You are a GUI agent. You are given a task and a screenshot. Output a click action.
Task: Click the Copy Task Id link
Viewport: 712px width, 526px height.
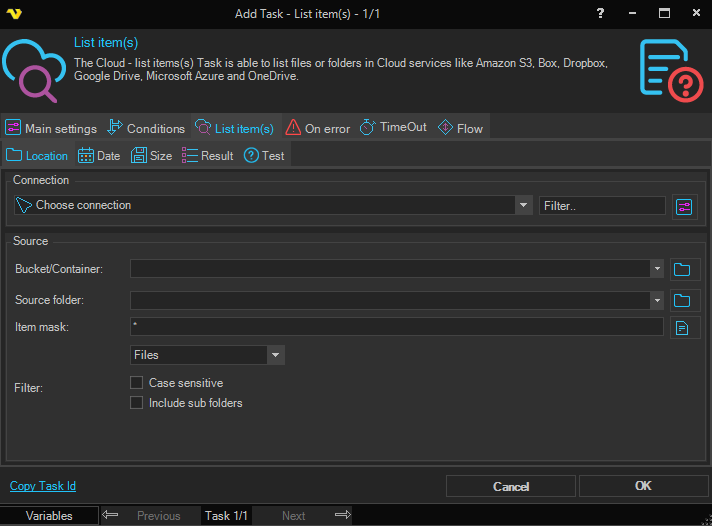click(x=43, y=486)
